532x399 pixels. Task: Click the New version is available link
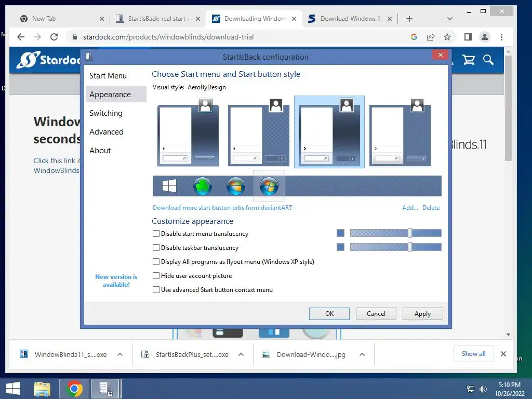click(x=116, y=281)
